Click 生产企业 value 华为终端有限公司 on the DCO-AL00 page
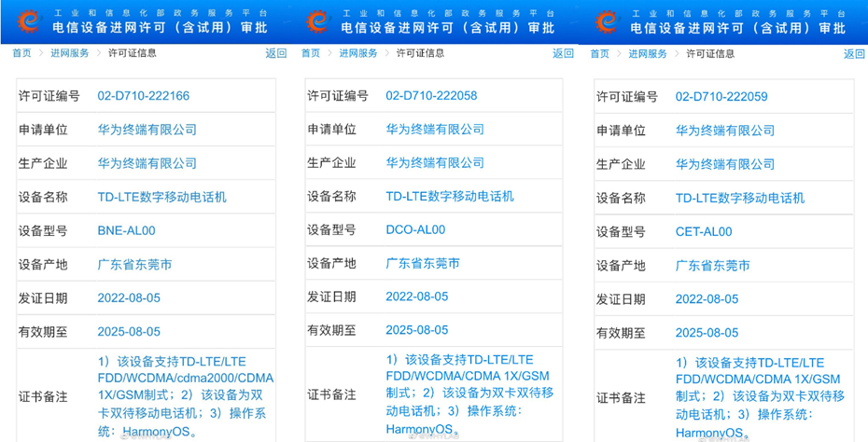868x442 pixels. (435, 162)
